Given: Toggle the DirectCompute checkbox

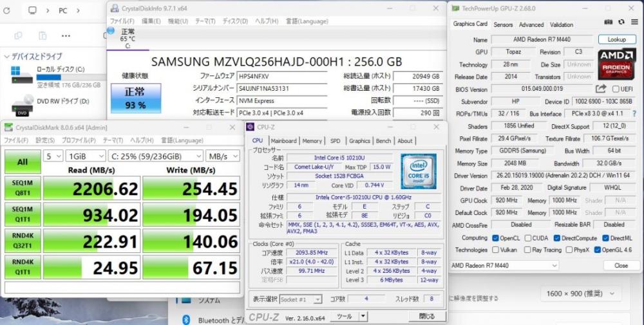Looking at the screenshot, I should [x=556, y=238].
